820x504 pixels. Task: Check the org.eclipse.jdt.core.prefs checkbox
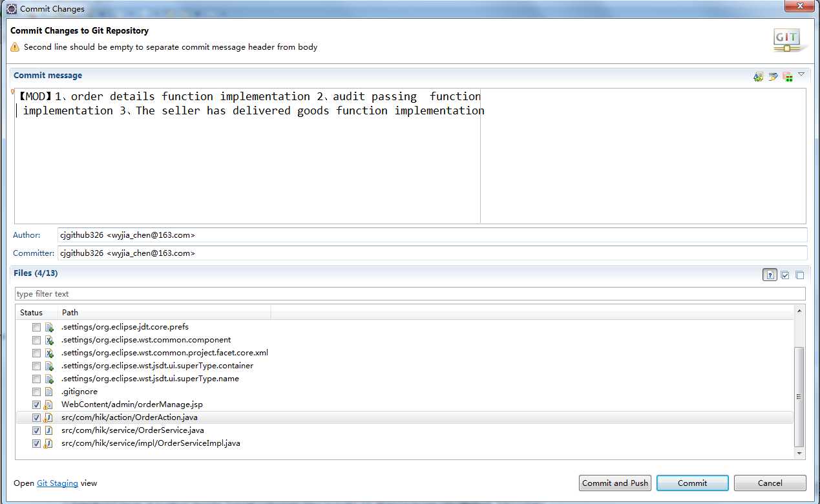pos(37,327)
